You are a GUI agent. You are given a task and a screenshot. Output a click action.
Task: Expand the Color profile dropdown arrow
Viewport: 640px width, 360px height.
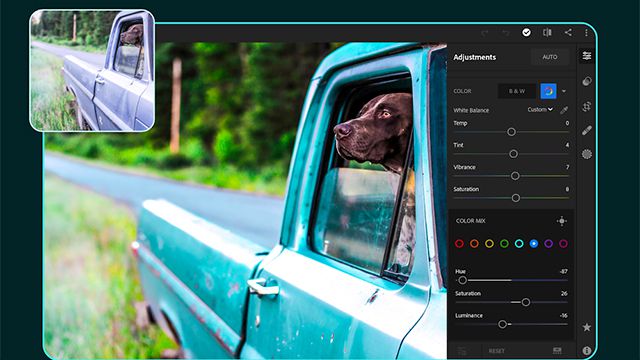pyautogui.click(x=564, y=91)
